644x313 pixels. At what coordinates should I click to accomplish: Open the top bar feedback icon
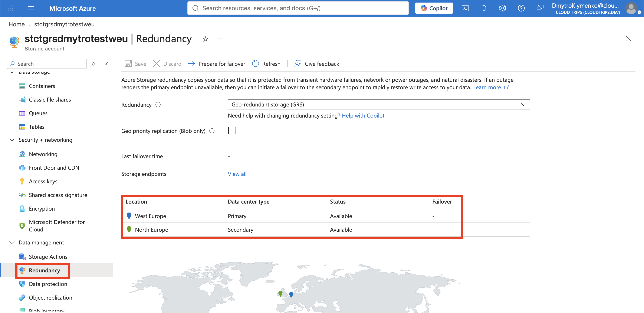(540, 8)
